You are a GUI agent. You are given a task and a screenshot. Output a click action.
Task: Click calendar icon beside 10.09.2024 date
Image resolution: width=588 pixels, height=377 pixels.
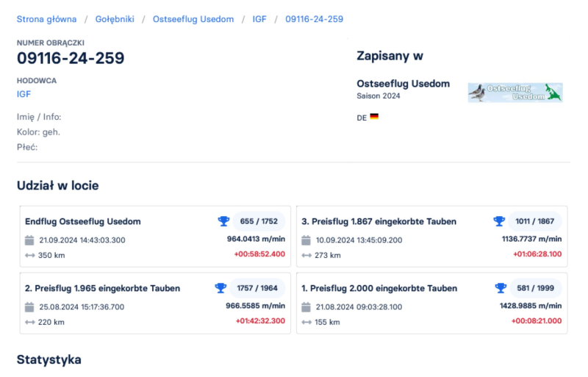(x=306, y=240)
